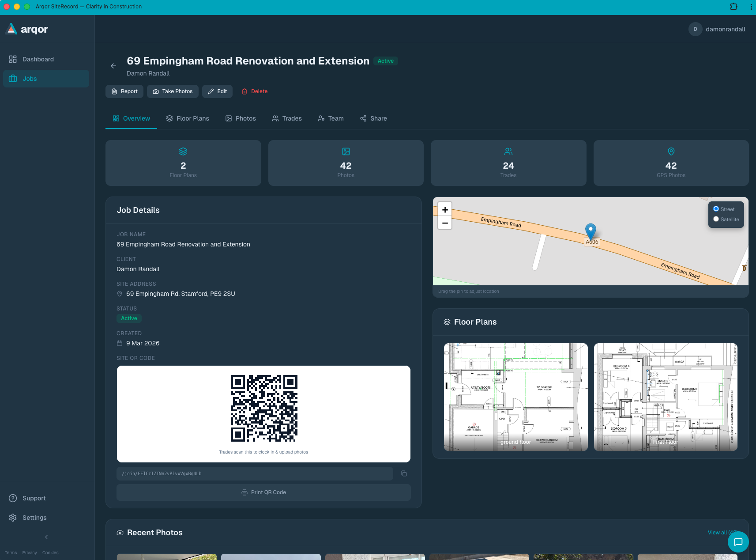Open the First Floor plan thumbnail
The width and height of the screenshot is (756, 560).
click(666, 397)
